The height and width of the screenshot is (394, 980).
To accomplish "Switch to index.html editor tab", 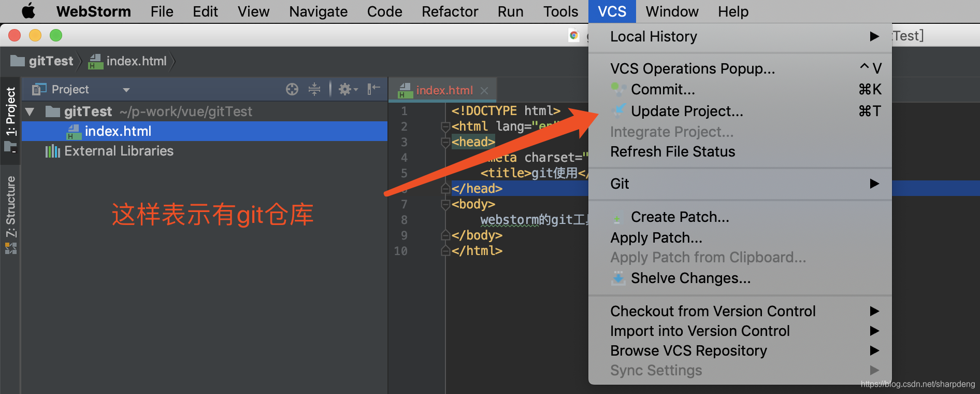I will pos(444,90).
